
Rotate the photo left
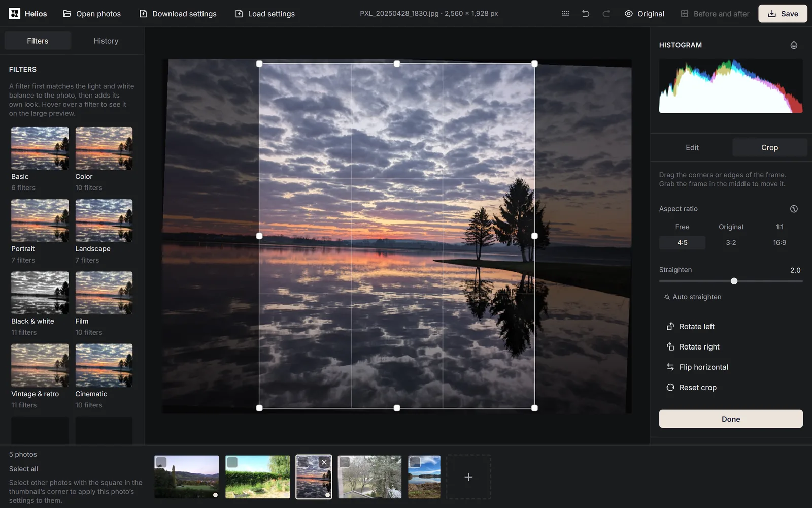(x=690, y=326)
